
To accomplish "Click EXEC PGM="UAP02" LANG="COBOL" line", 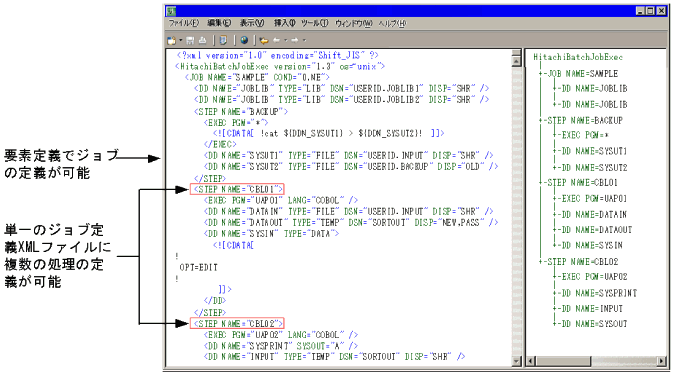I will pos(281,334).
